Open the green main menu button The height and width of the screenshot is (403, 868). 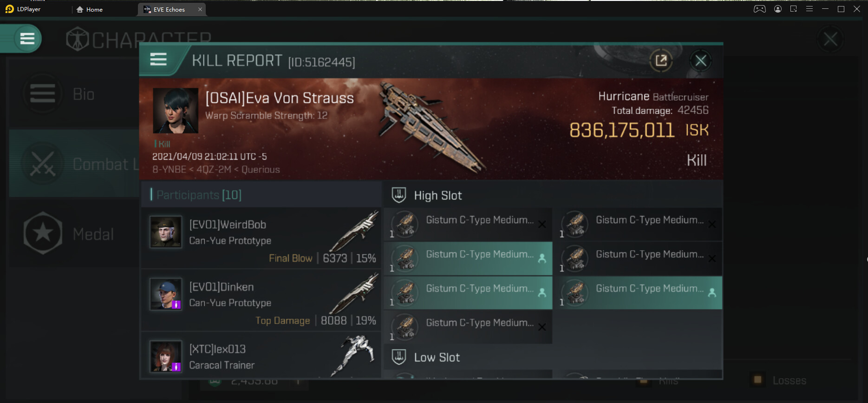click(27, 39)
